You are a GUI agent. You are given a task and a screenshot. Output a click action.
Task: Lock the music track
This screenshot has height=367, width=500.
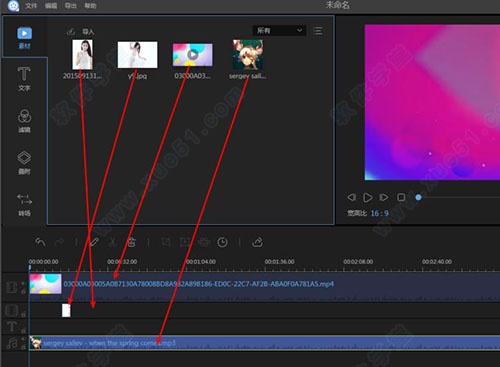tap(23, 347)
